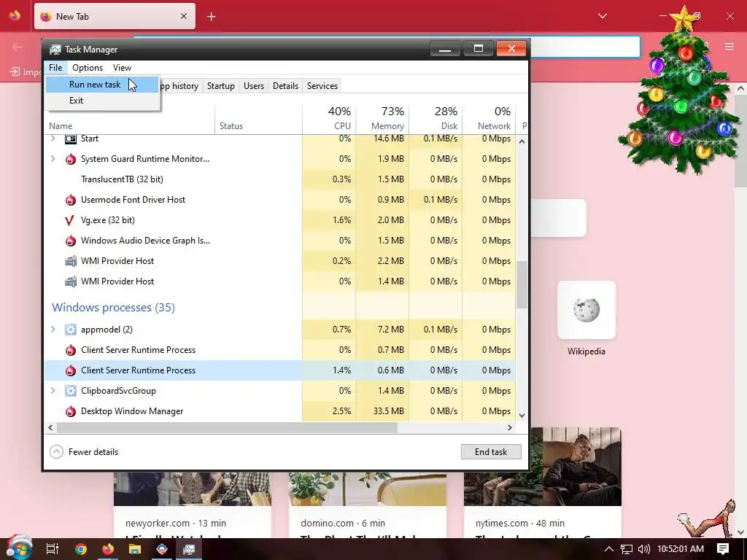Viewport: 747px width, 560px height.
Task: Click icon of WMI Provider Host using 1.4 MB
Action: point(71,281)
